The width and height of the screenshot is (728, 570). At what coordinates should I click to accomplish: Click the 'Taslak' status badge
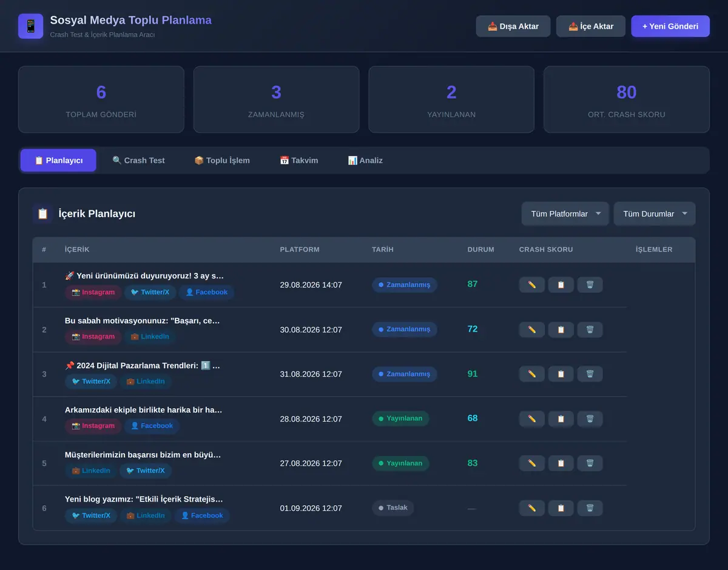tap(393, 508)
